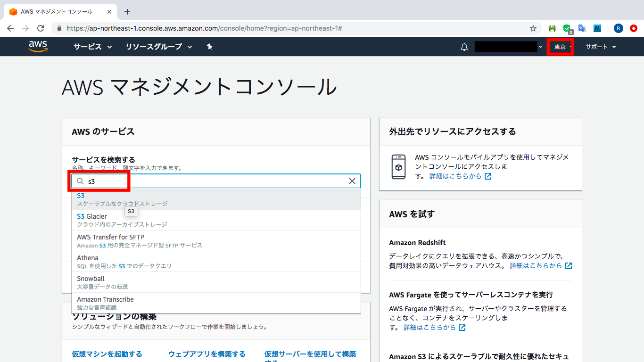The width and height of the screenshot is (644, 362).
Task: Bookmark page with the star icon
Action: 533,28
